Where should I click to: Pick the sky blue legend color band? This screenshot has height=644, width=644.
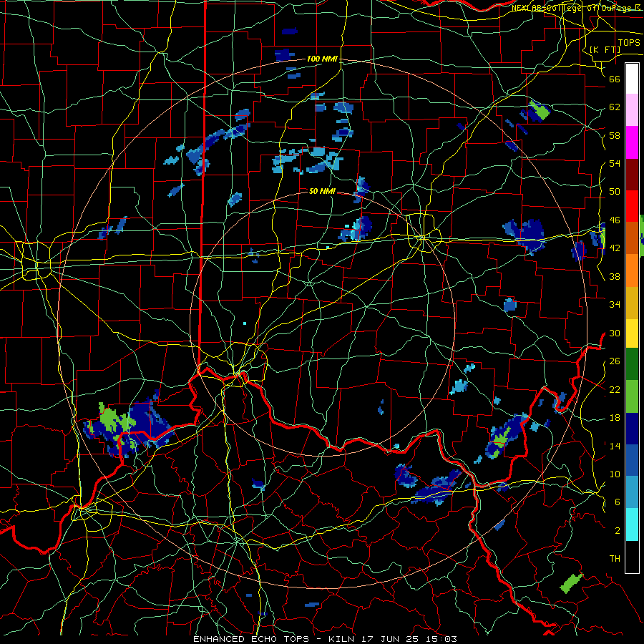click(x=632, y=492)
